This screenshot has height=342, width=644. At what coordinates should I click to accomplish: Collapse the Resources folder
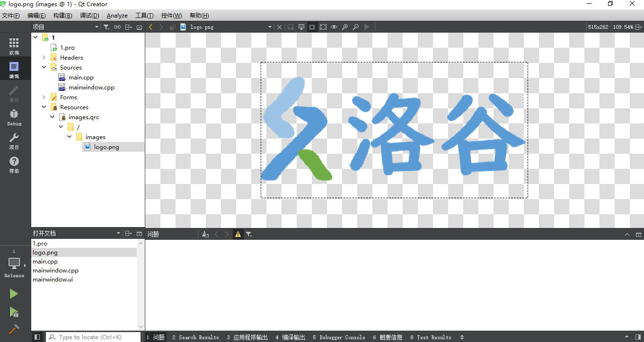click(x=44, y=107)
